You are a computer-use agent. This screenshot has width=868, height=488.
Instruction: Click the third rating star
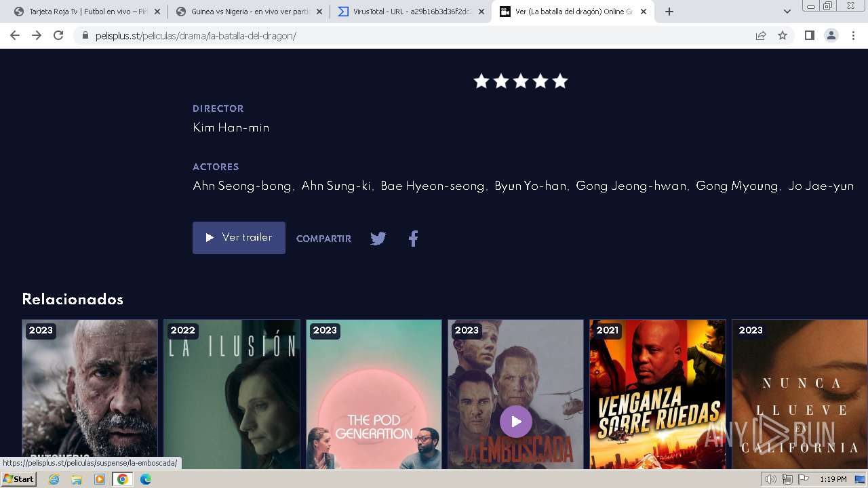521,81
